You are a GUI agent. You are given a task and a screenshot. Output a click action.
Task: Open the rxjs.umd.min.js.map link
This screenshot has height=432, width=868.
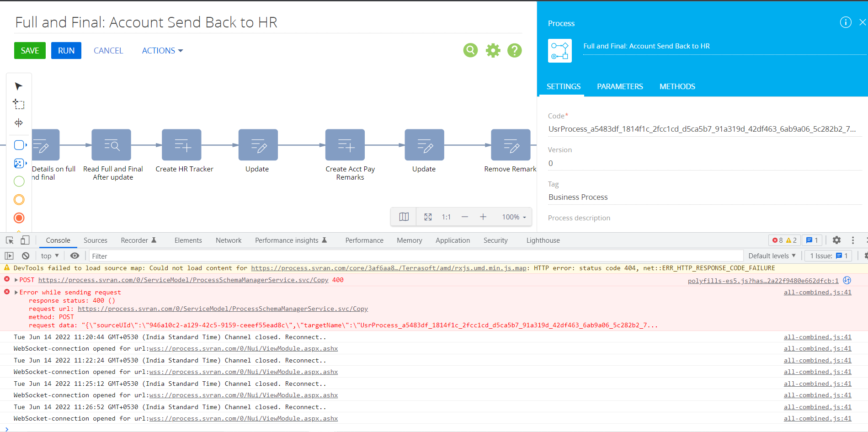[x=389, y=268]
